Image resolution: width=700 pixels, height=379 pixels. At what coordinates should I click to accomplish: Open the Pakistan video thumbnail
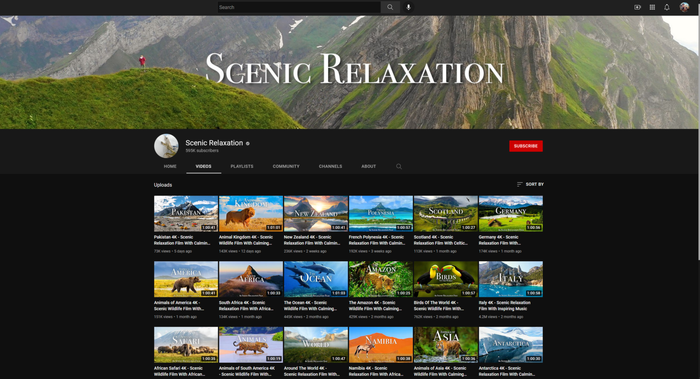[x=186, y=213]
